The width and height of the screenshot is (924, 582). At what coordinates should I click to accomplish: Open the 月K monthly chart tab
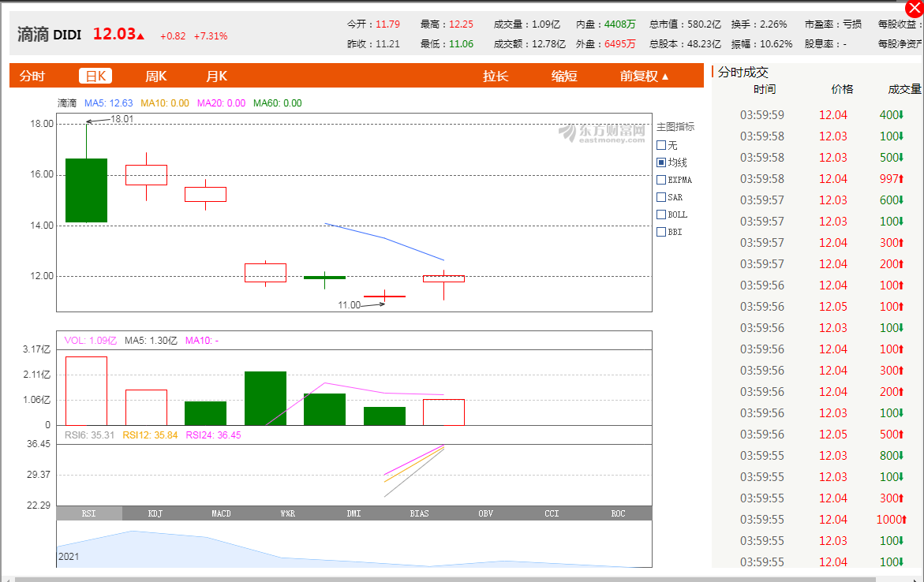[x=216, y=76]
